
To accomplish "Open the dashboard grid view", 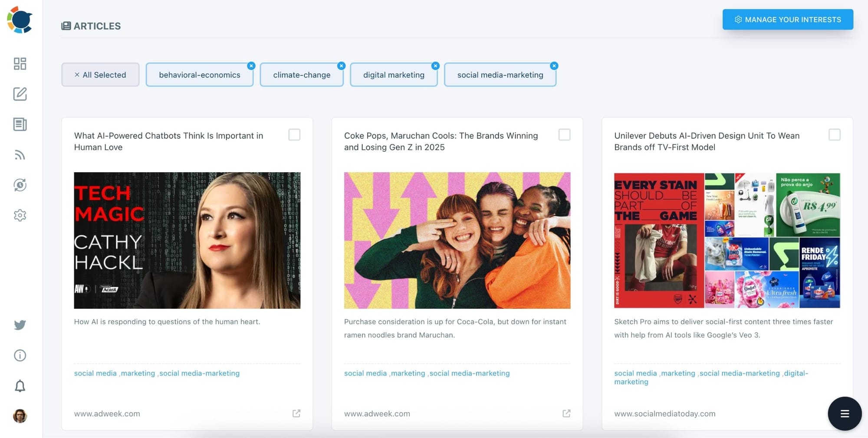I will [20, 64].
